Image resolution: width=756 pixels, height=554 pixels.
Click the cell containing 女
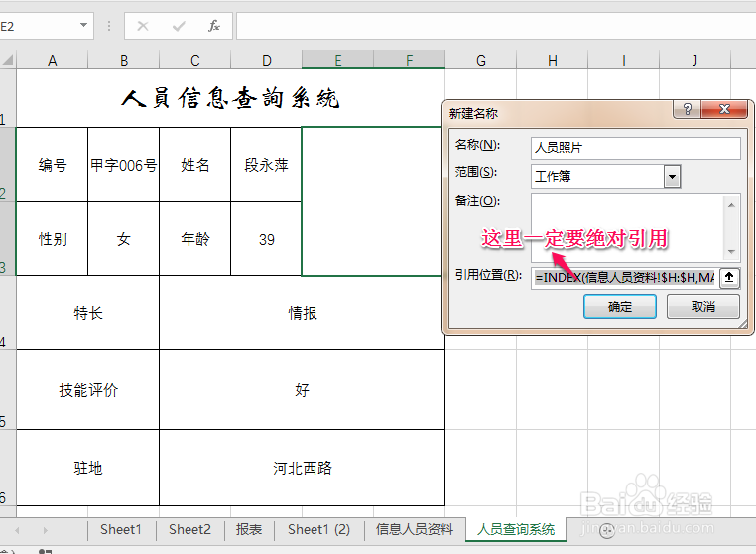[x=124, y=239]
